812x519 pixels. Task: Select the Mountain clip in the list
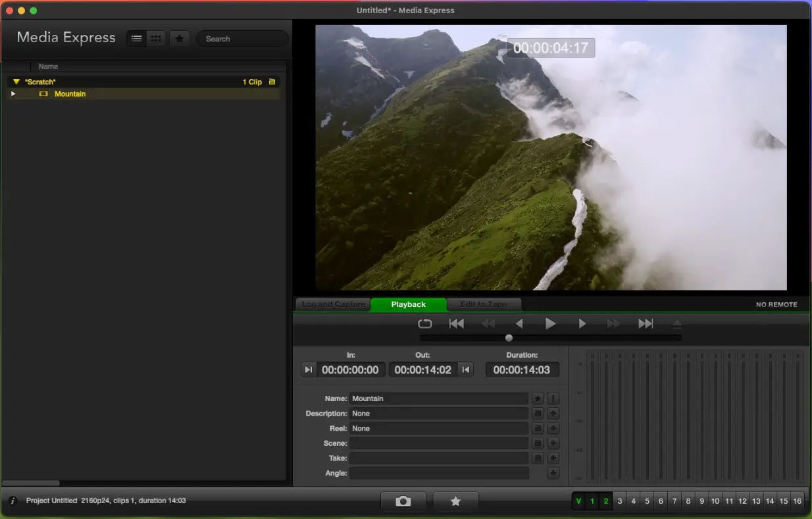point(143,94)
